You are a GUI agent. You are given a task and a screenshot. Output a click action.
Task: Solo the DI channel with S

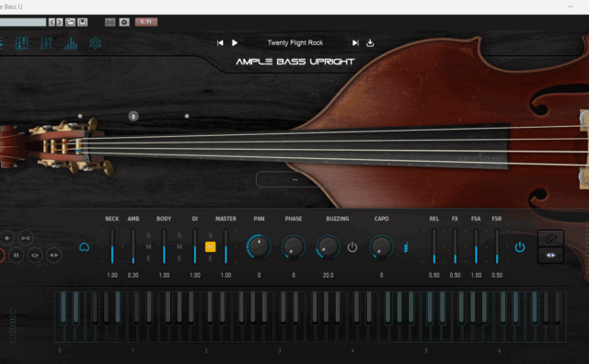coord(211,235)
